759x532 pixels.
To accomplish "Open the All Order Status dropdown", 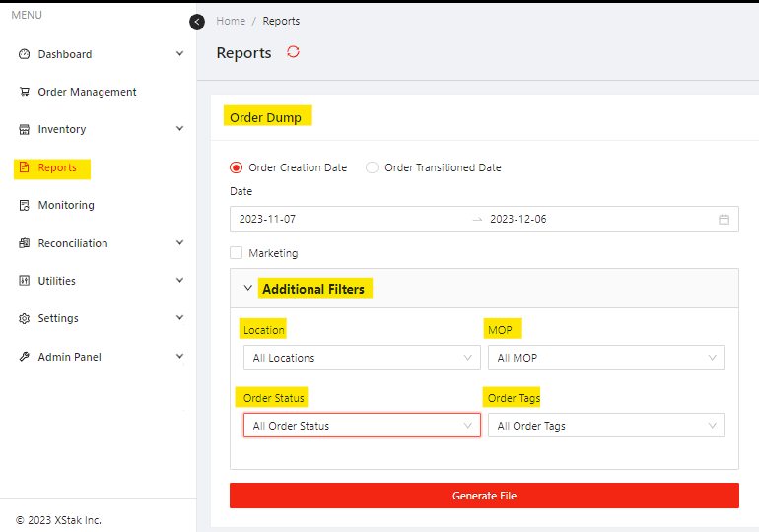I will pos(361,426).
